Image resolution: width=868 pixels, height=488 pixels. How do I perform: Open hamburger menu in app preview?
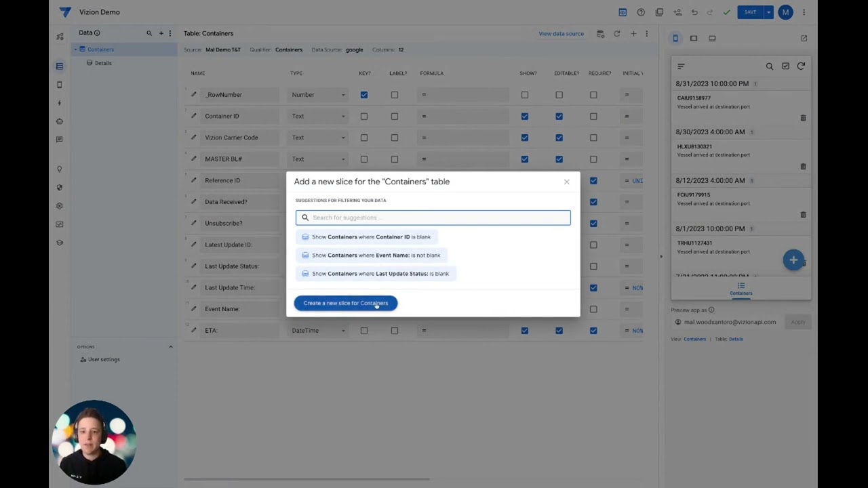(x=681, y=66)
